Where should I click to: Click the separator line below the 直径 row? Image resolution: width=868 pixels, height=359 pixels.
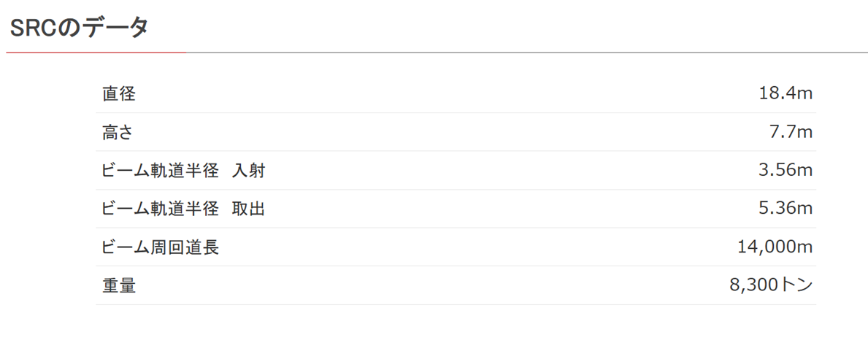click(456, 113)
